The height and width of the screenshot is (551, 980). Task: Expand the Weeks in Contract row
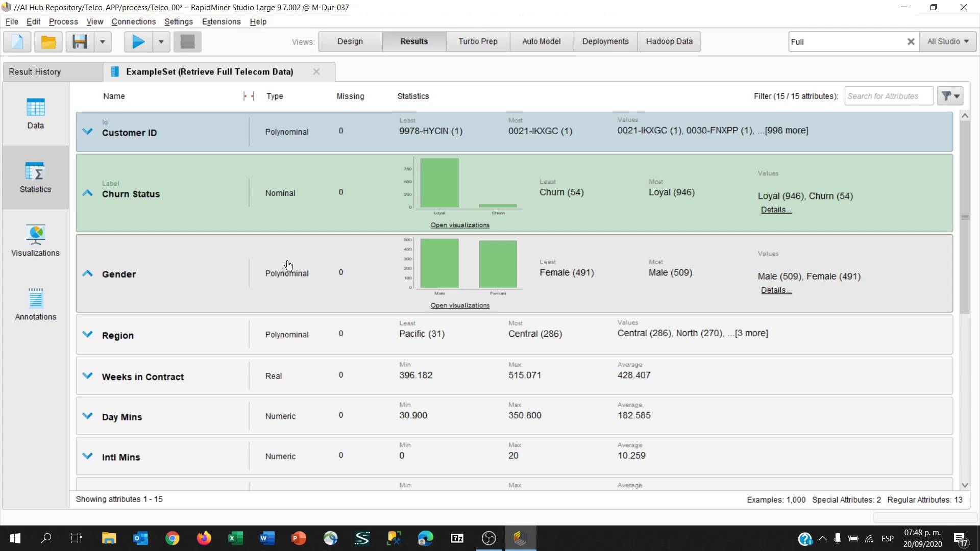[x=87, y=376]
